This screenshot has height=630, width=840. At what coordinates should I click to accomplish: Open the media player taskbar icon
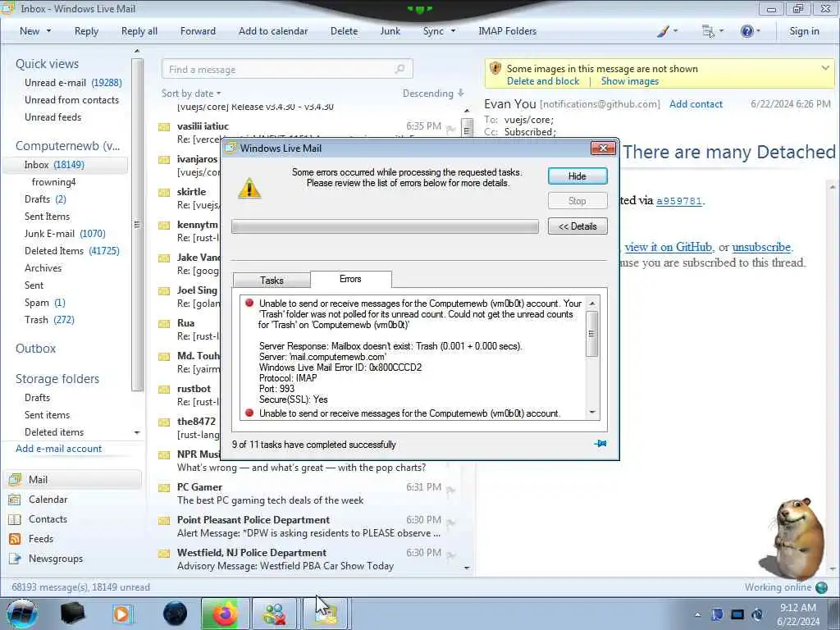[121, 614]
